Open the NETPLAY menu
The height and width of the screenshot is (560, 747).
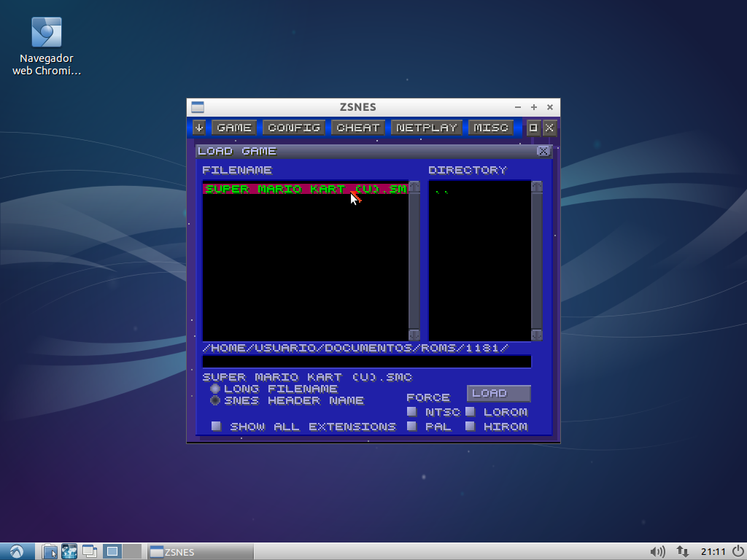pos(427,128)
